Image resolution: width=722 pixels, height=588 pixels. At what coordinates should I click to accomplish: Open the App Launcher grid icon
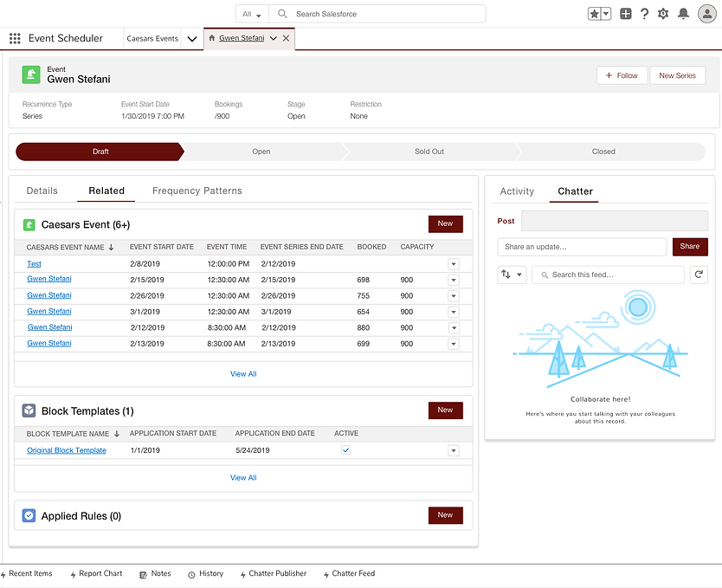(15, 38)
